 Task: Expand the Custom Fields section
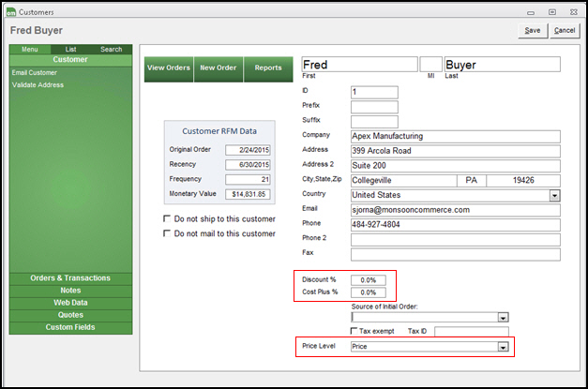coord(70,327)
